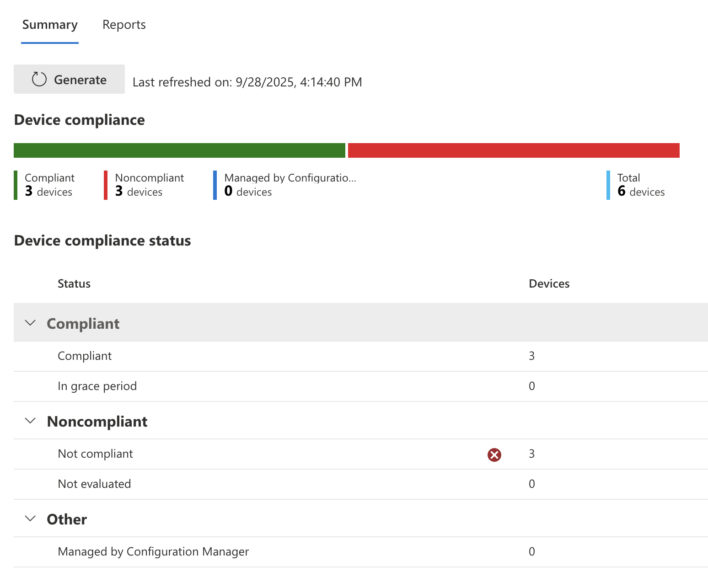Collapse the Compliant status section
Viewport: 708px width, 588px height.
30,323
